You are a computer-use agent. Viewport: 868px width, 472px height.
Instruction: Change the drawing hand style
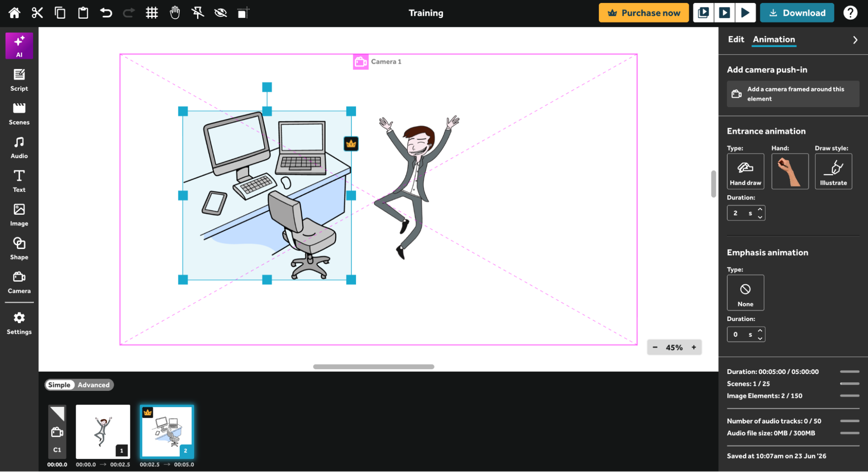tap(790, 171)
